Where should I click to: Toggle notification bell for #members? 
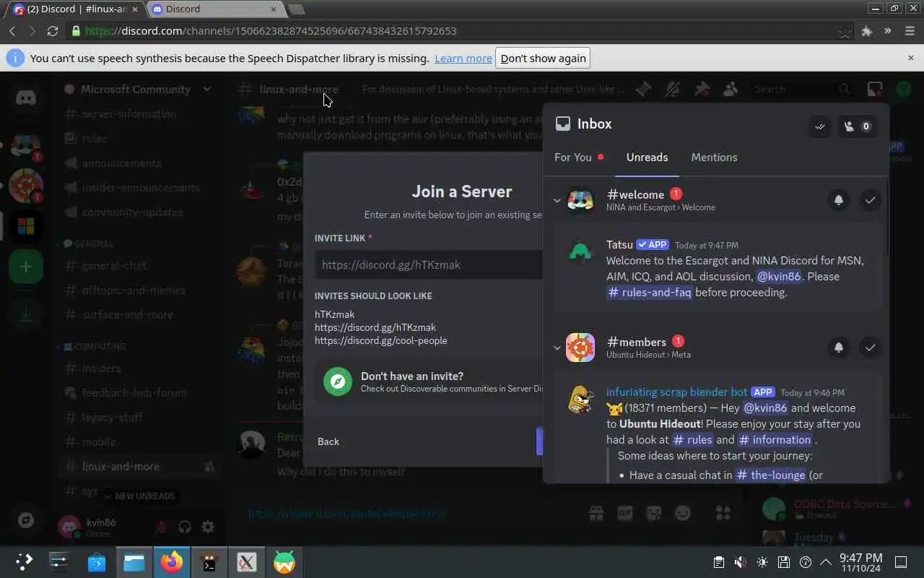(839, 348)
